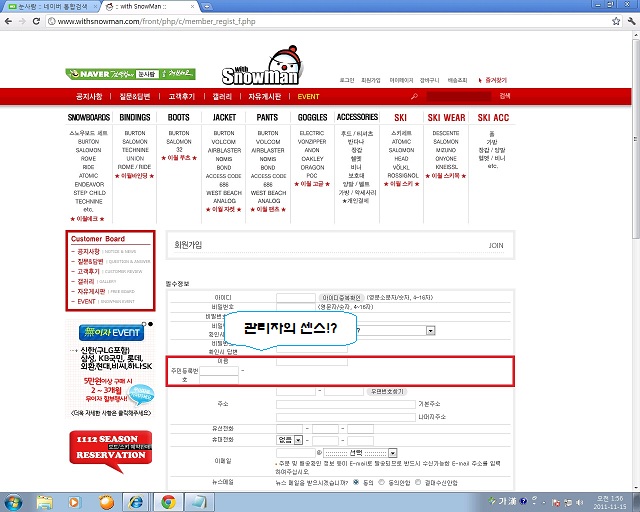
Task: Open VOLCOM under Jacket
Action: 223,142
